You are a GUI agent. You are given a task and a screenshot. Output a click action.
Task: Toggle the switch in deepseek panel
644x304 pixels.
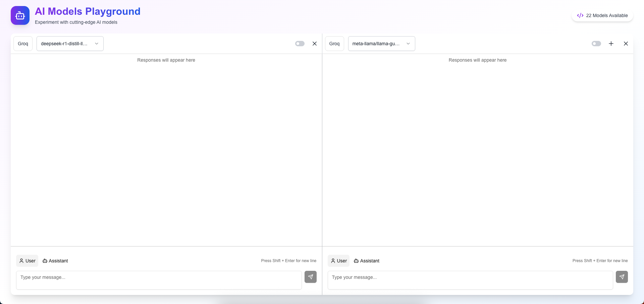click(300, 44)
